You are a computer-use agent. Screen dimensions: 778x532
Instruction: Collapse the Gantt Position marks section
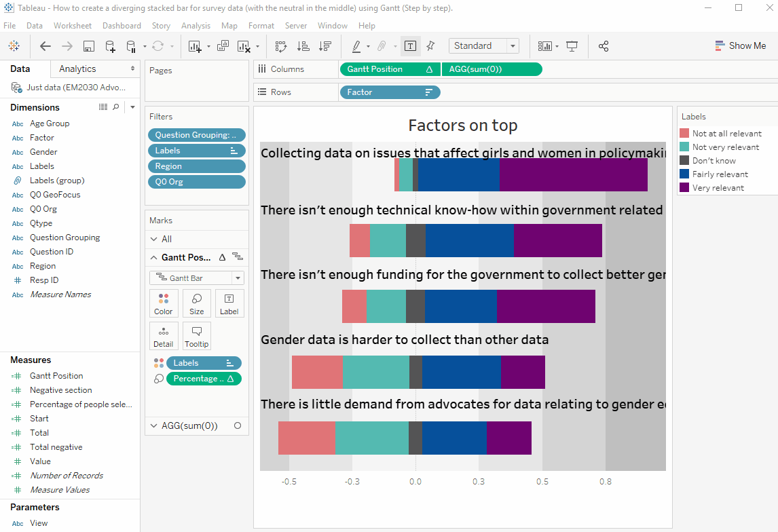point(154,257)
